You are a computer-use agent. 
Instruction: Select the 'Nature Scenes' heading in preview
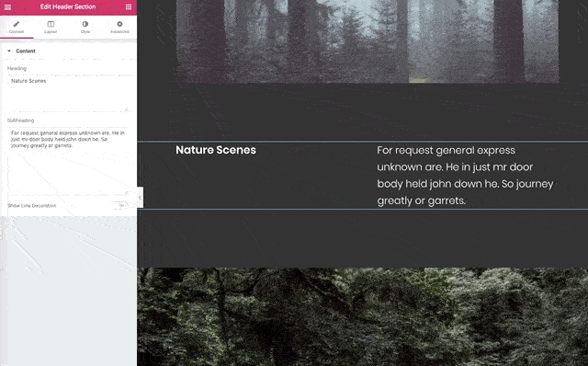(216, 150)
